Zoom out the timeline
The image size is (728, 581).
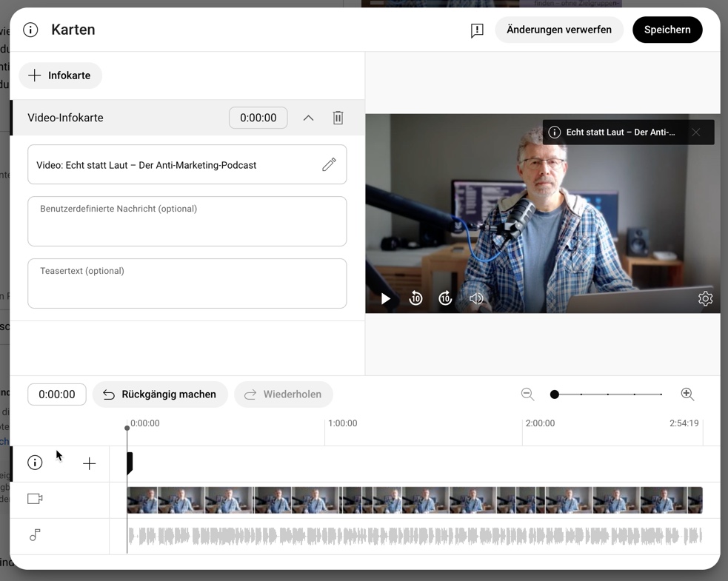point(527,394)
